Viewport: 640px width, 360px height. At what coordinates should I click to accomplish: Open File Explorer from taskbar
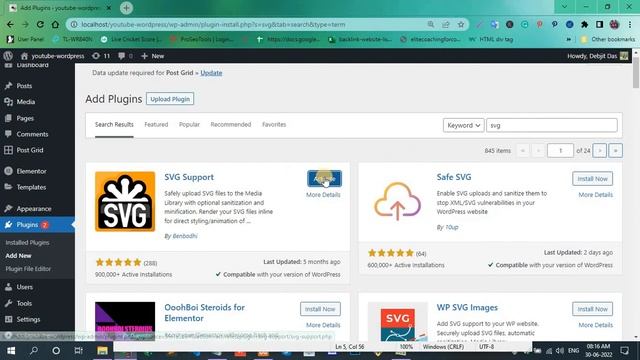[102, 351]
